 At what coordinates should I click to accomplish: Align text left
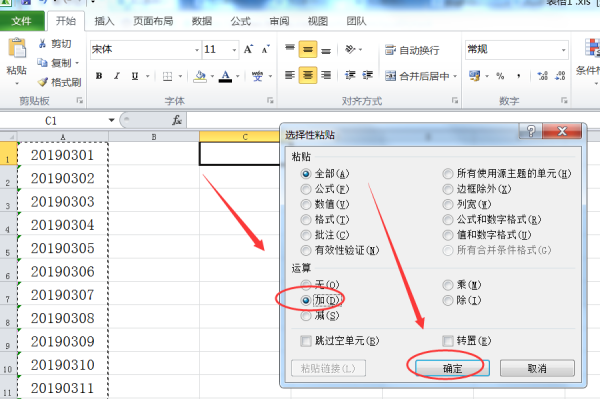290,75
